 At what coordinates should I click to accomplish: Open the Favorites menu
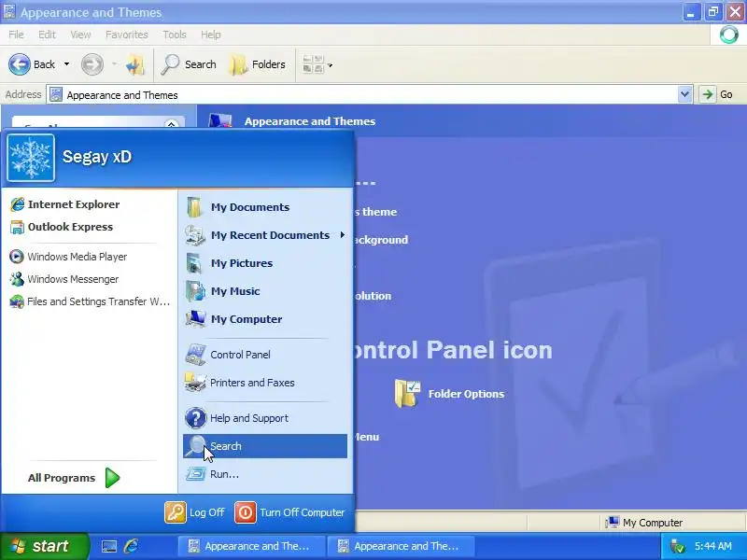pos(127,35)
